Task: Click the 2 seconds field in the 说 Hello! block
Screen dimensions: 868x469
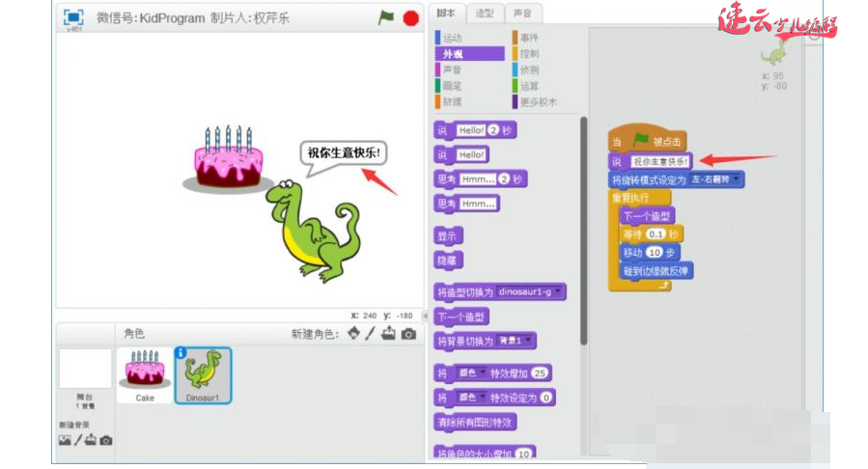Action: point(493,130)
